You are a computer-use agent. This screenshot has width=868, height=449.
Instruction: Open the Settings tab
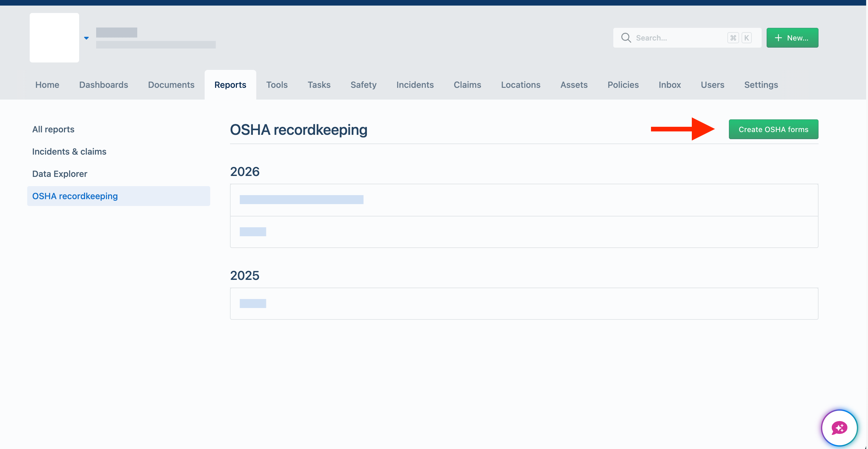coord(761,85)
